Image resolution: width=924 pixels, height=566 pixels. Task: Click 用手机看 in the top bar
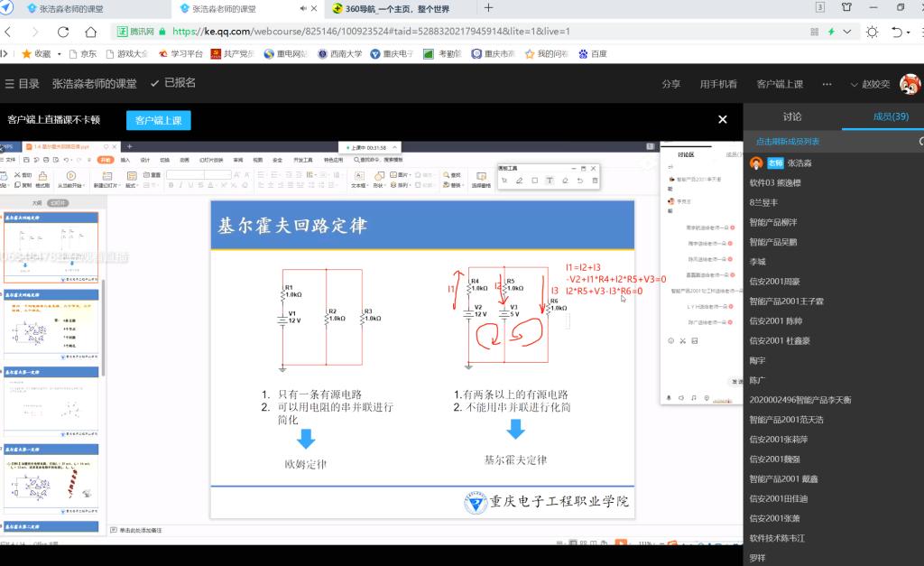[718, 84]
